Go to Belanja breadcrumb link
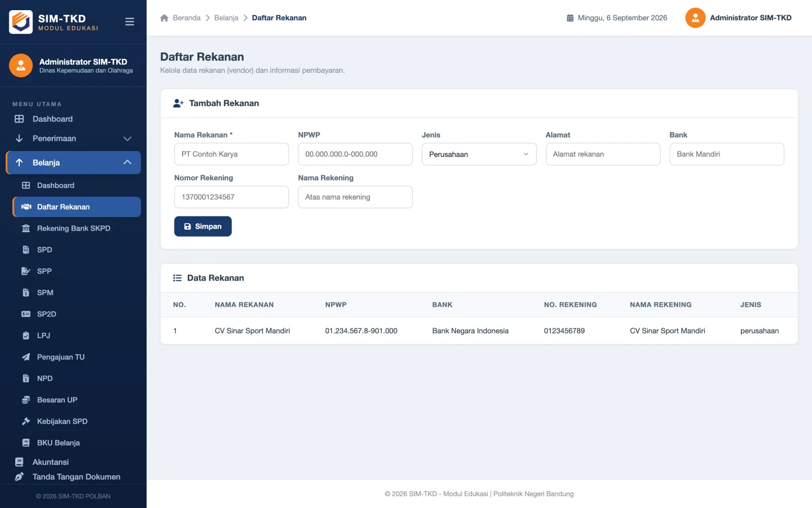The width and height of the screenshot is (812, 508). pos(226,18)
